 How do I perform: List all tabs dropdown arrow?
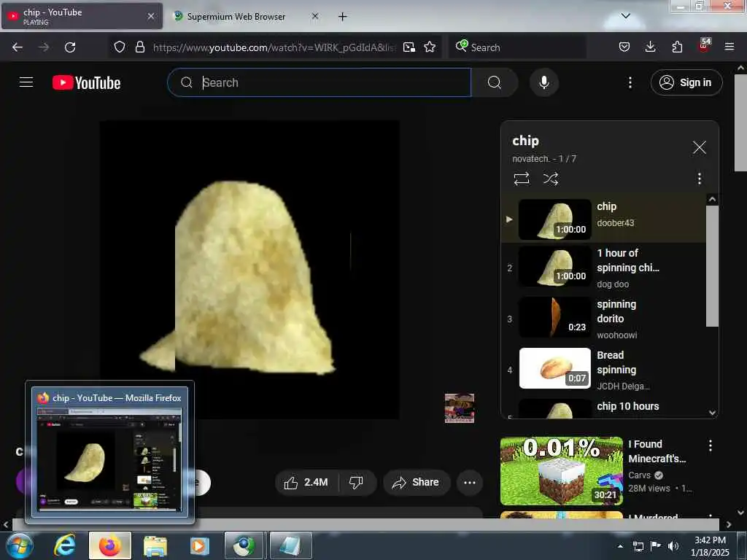coord(626,16)
